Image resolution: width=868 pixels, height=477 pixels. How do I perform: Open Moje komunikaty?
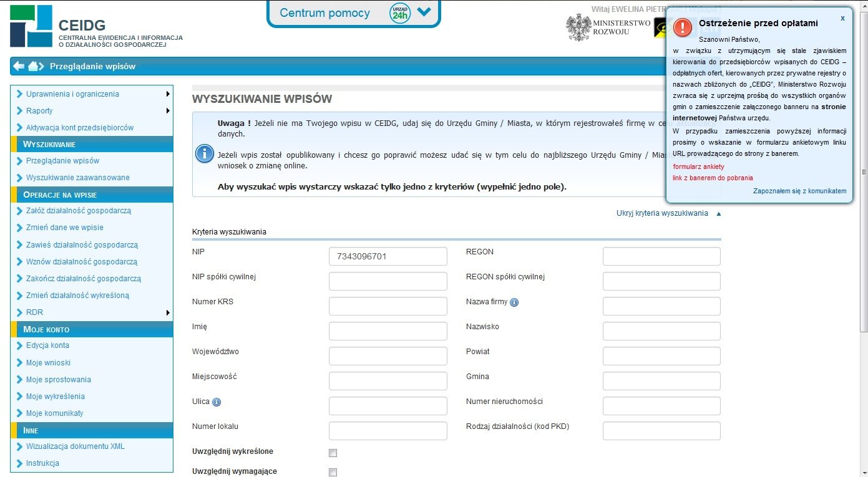click(54, 413)
